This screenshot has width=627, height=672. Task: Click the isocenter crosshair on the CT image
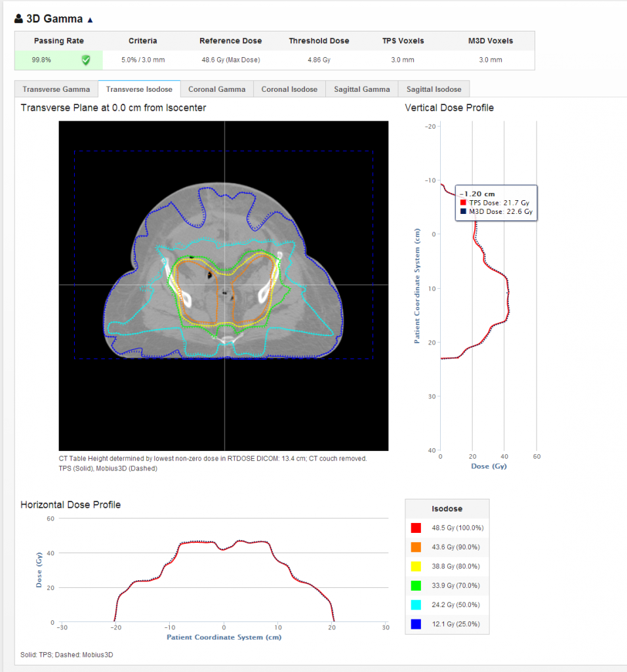(224, 285)
